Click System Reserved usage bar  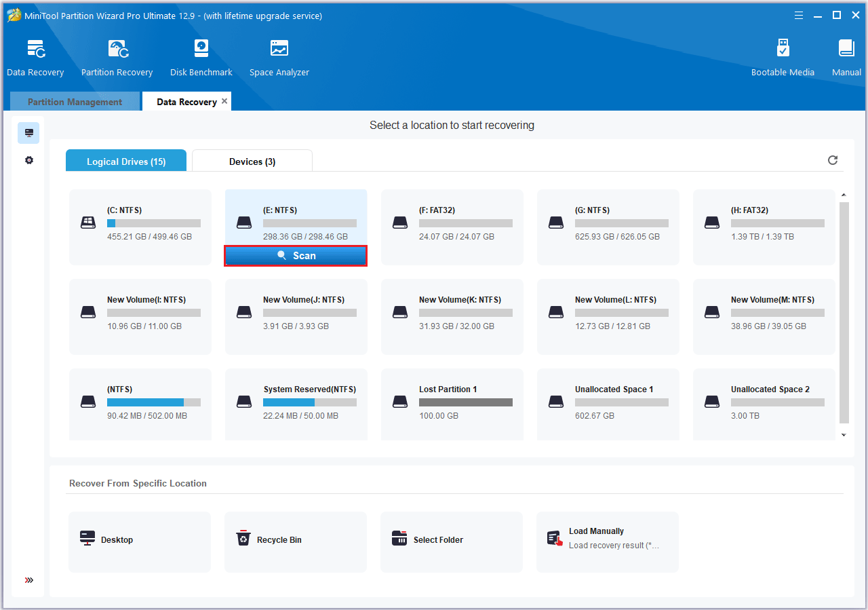(x=310, y=402)
